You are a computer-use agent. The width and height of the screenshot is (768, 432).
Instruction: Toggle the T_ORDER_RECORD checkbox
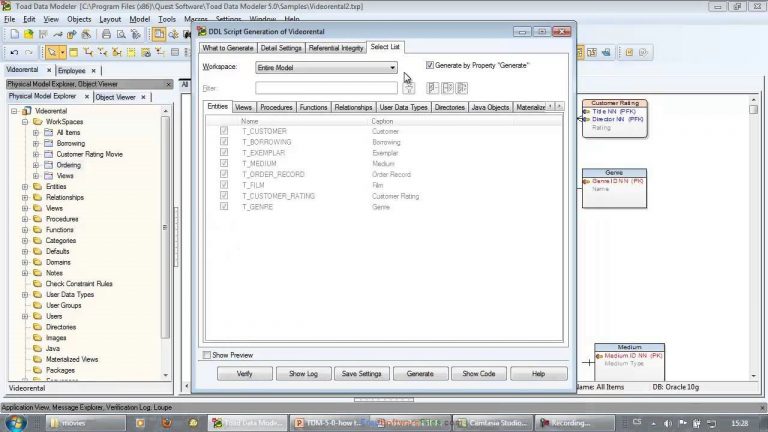pyautogui.click(x=224, y=174)
